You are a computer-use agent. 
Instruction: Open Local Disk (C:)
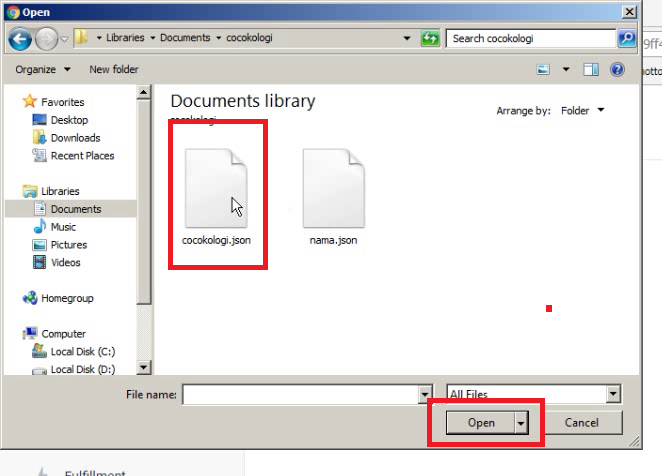point(83,351)
